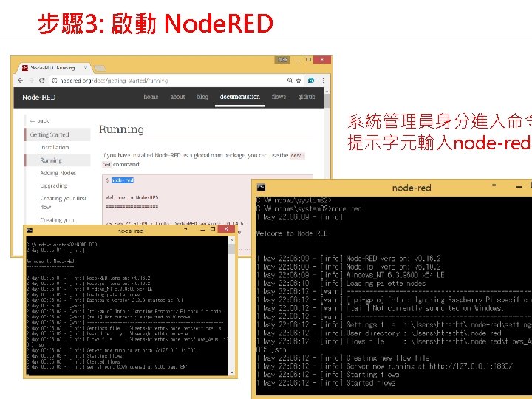Go forward in the browser

[31, 81]
